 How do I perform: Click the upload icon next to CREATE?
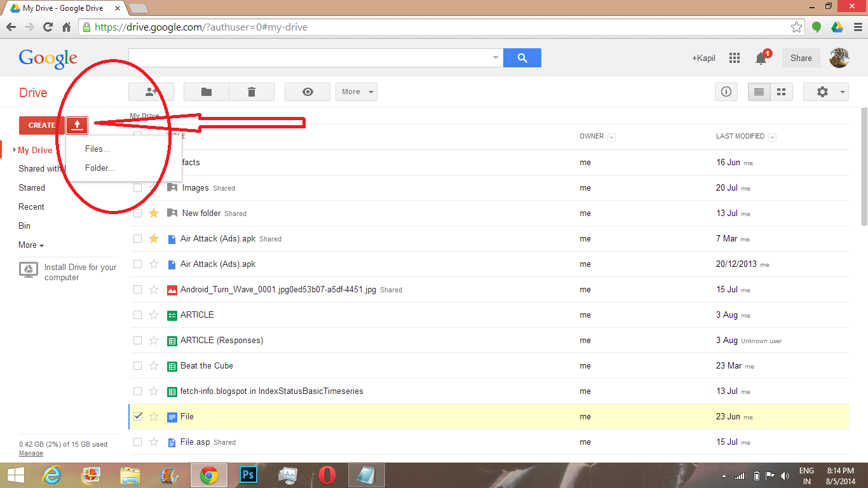pyautogui.click(x=77, y=125)
